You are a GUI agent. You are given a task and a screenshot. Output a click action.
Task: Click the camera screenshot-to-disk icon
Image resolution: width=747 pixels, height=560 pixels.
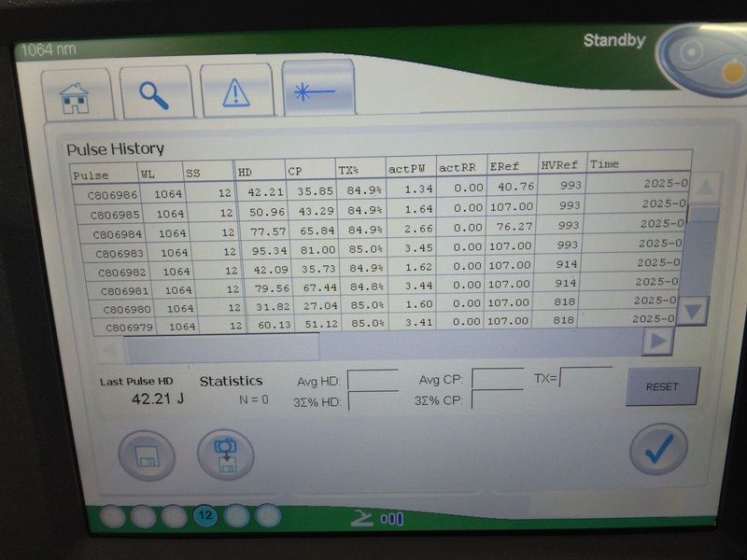226,455
